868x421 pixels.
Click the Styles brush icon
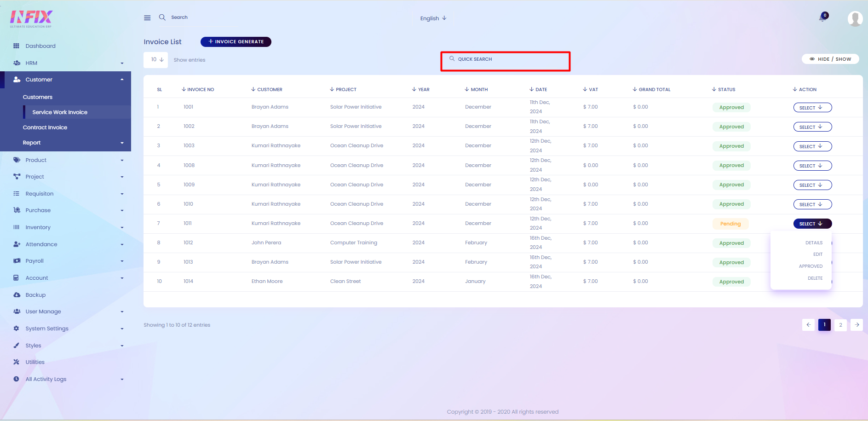(16, 346)
